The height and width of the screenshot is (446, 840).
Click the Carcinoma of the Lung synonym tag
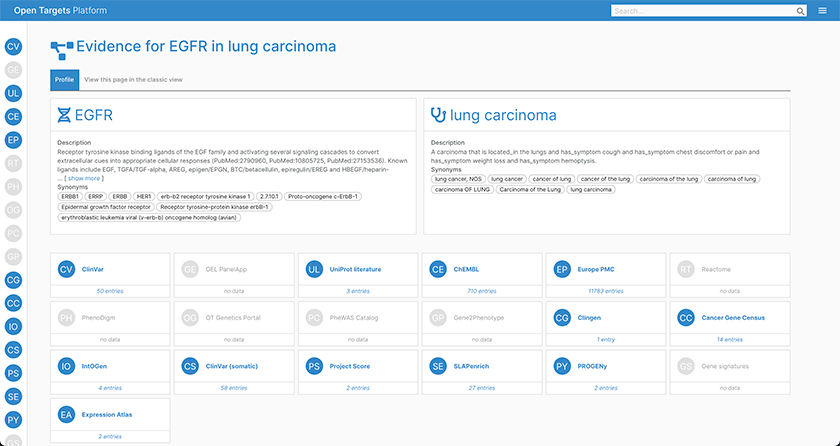coord(530,190)
